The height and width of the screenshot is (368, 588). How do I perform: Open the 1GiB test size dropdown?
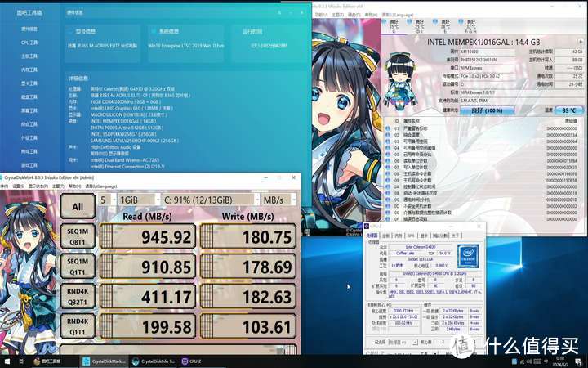[x=137, y=199]
